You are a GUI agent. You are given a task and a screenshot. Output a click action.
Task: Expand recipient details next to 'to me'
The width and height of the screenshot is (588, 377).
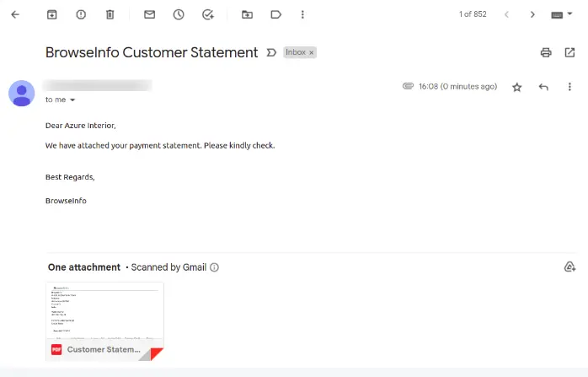pyautogui.click(x=72, y=100)
